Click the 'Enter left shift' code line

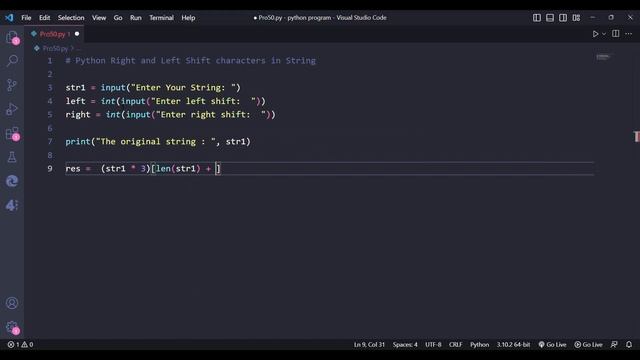[165, 101]
